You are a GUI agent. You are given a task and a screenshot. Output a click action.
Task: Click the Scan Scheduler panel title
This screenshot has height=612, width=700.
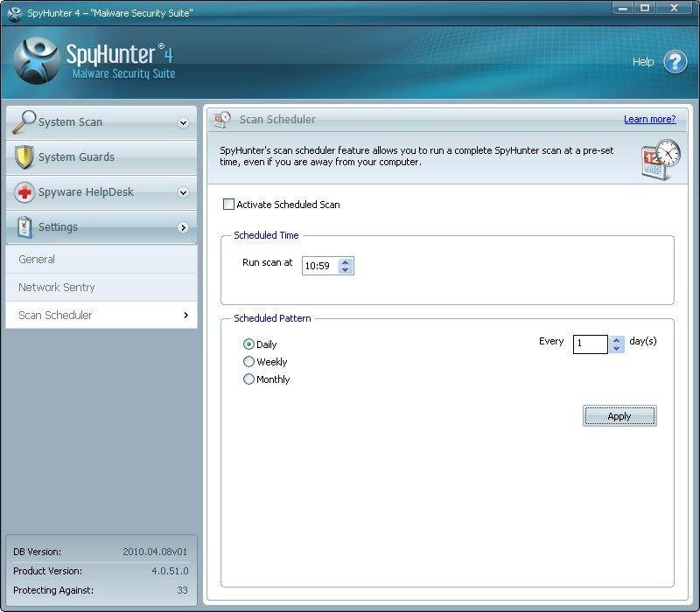click(277, 120)
